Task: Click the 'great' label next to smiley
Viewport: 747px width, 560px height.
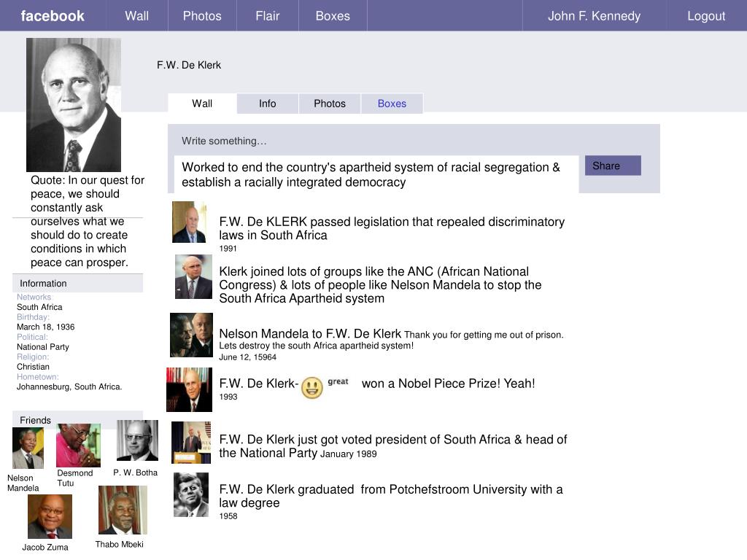Action: 338,381
